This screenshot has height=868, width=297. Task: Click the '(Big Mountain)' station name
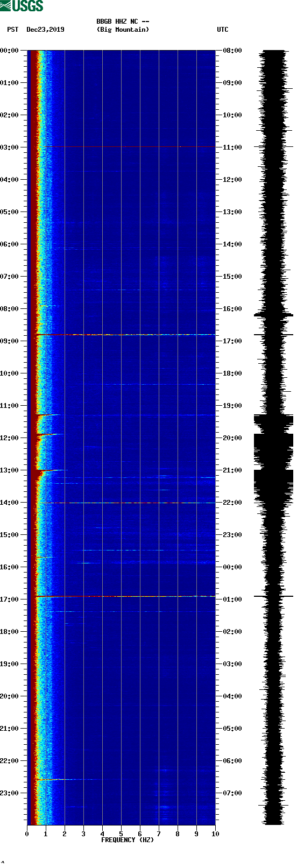pyautogui.click(x=123, y=30)
